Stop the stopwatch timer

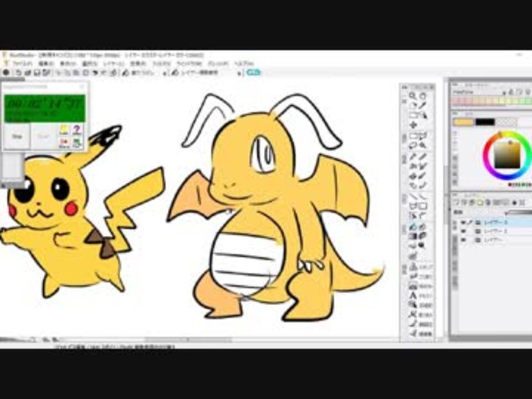tap(17, 136)
